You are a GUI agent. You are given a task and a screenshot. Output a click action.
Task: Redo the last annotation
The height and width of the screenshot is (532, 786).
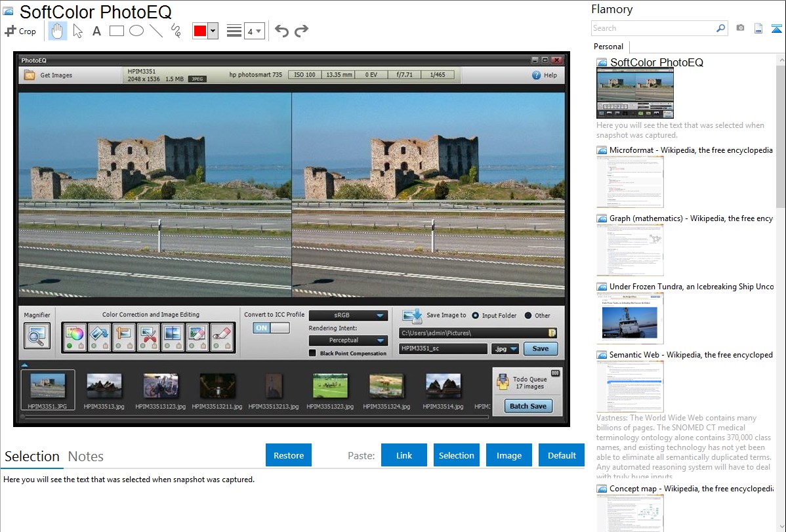301,31
